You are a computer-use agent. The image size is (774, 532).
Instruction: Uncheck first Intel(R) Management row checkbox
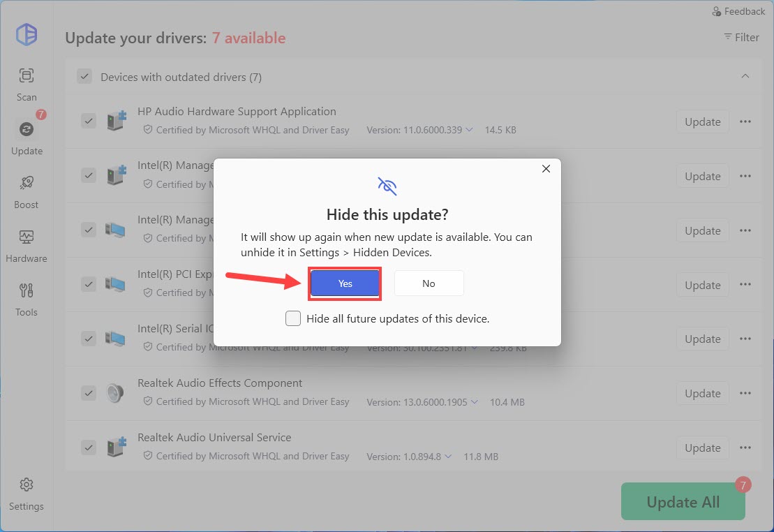tap(89, 175)
